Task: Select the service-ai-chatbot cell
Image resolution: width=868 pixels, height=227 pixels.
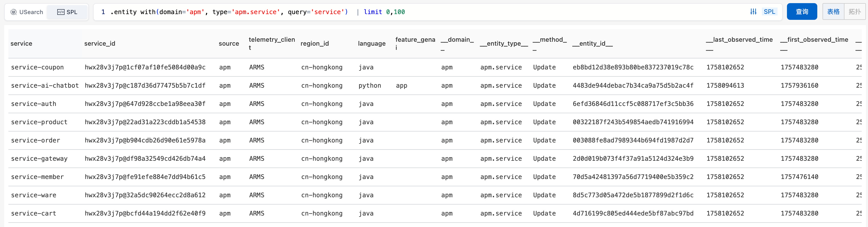Action: (x=45, y=85)
